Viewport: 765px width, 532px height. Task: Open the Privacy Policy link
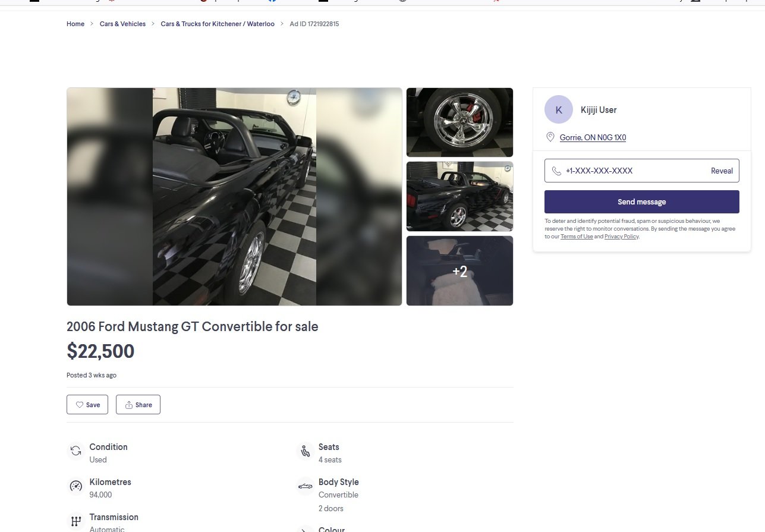[x=621, y=237]
